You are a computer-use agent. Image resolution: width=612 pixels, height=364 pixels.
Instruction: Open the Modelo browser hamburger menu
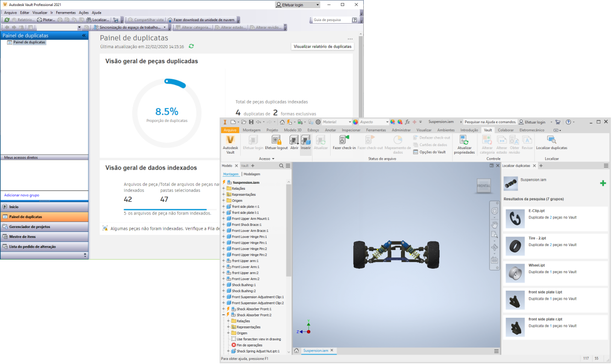(x=288, y=165)
